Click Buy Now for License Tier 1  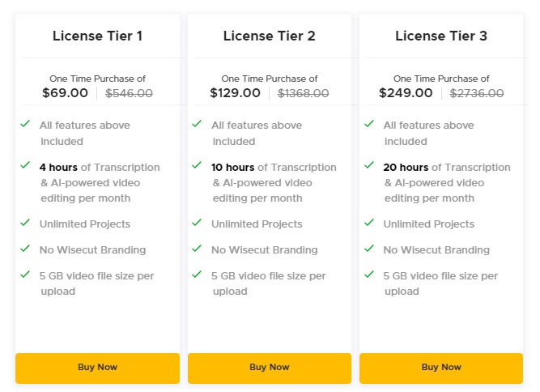click(x=97, y=368)
